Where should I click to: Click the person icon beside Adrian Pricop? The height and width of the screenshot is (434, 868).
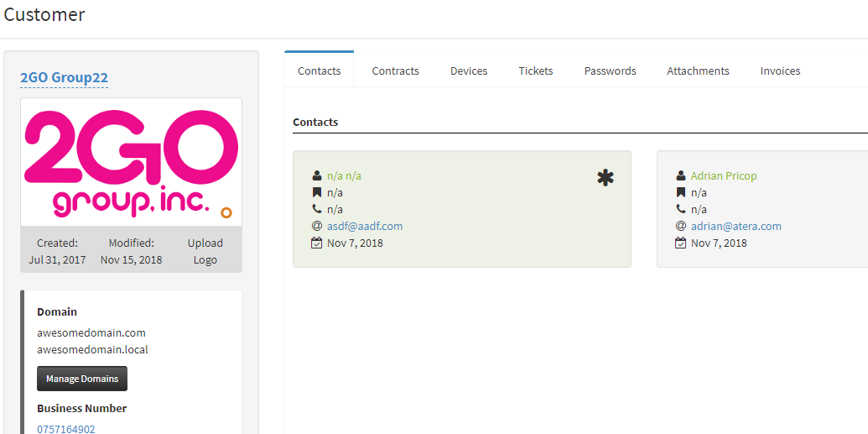681,175
